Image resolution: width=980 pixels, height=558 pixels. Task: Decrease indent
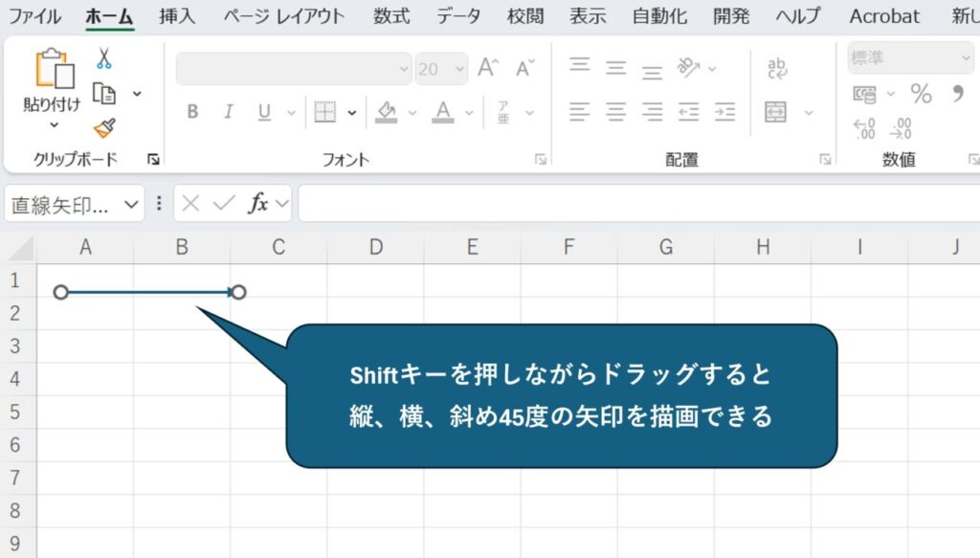(688, 113)
